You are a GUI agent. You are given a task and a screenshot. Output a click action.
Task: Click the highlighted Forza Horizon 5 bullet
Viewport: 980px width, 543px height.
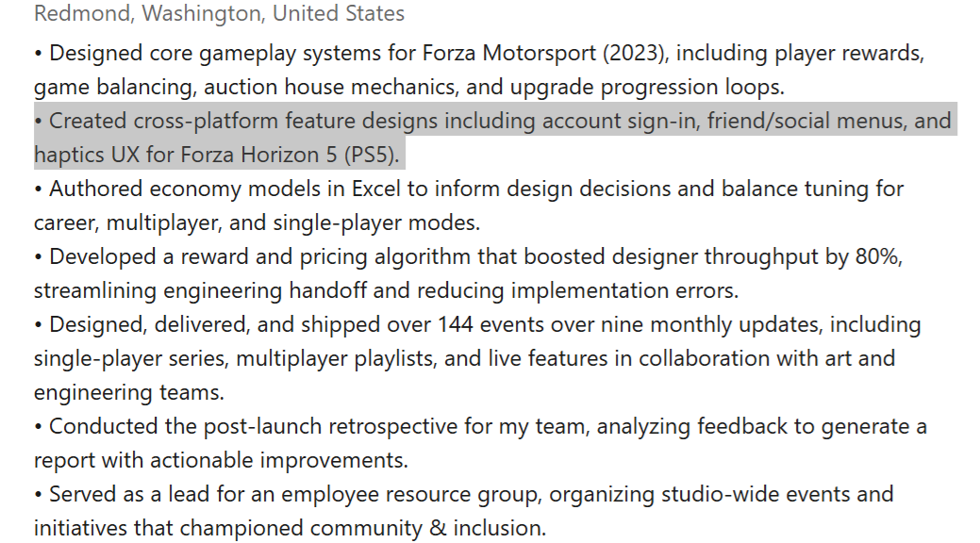(x=495, y=137)
